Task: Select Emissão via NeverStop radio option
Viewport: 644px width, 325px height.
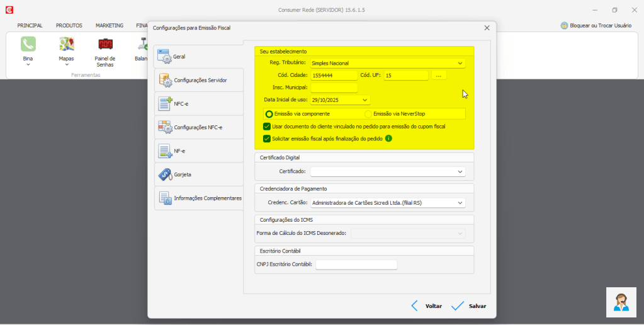Action: click(x=368, y=114)
